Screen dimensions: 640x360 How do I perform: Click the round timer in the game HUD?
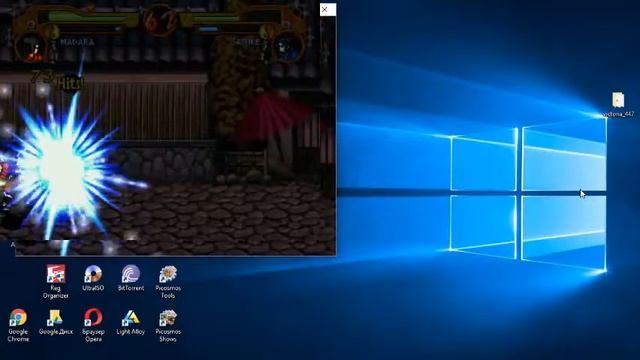click(x=160, y=20)
